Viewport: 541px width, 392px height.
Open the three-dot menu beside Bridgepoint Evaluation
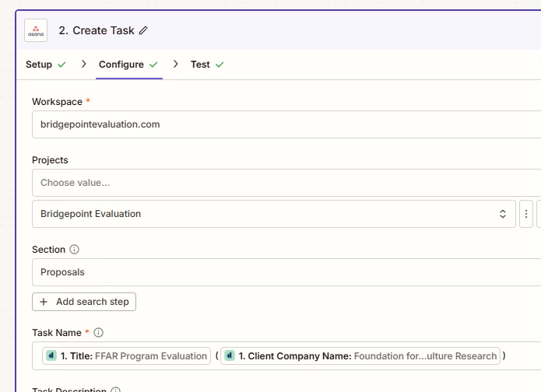(x=526, y=214)
